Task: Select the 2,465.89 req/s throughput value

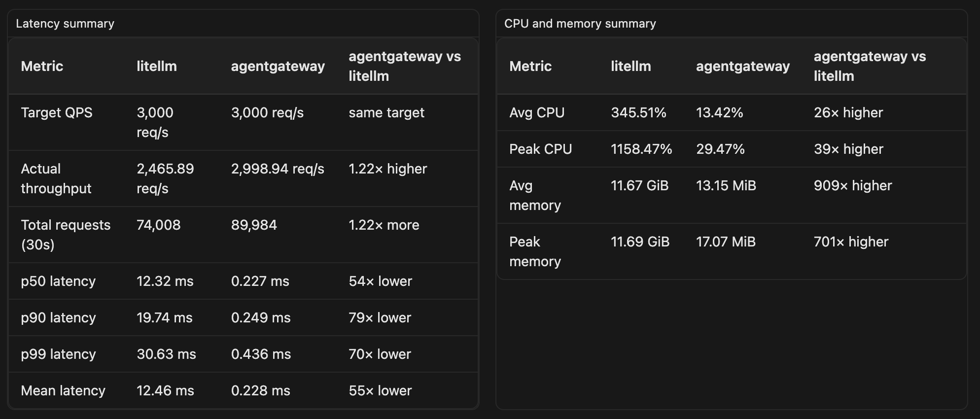Action: (165, 178)
